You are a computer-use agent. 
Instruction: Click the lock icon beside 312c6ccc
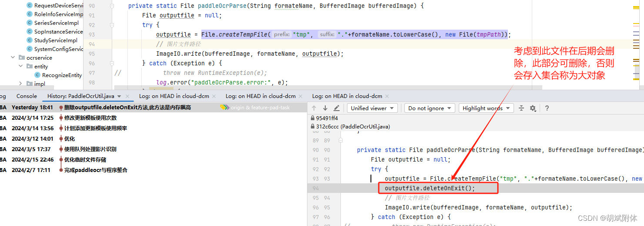tap(313, 126)
